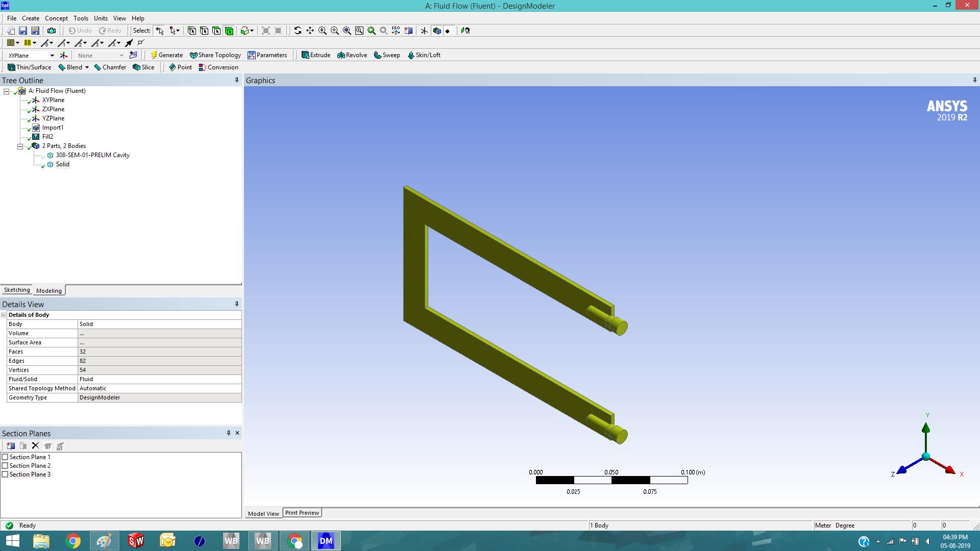
Task: Open the Concept menu
Action: 56,18
